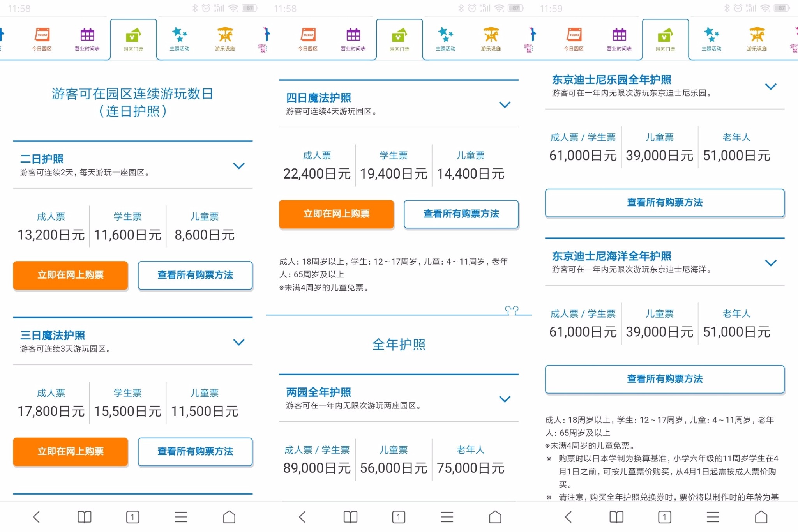Viewport: 798px width, 532px height.
Task: Expand the 两园全年护照 chevron
Action: pyautogui.click(x=505, y=399)
